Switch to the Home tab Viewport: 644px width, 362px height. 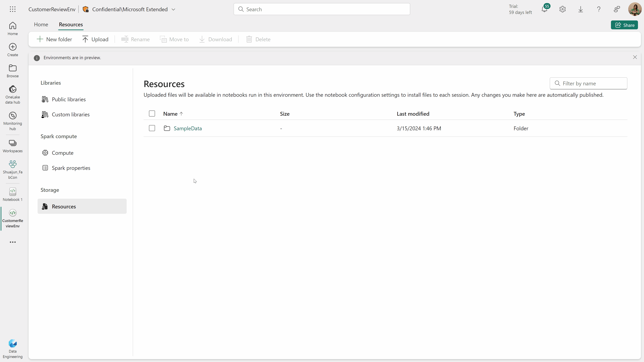(x=41, y=24)
